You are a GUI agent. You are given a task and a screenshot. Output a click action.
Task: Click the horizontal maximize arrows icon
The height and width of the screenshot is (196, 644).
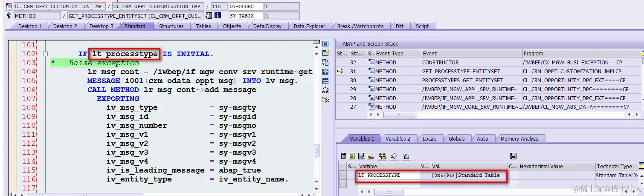point(325,81)
